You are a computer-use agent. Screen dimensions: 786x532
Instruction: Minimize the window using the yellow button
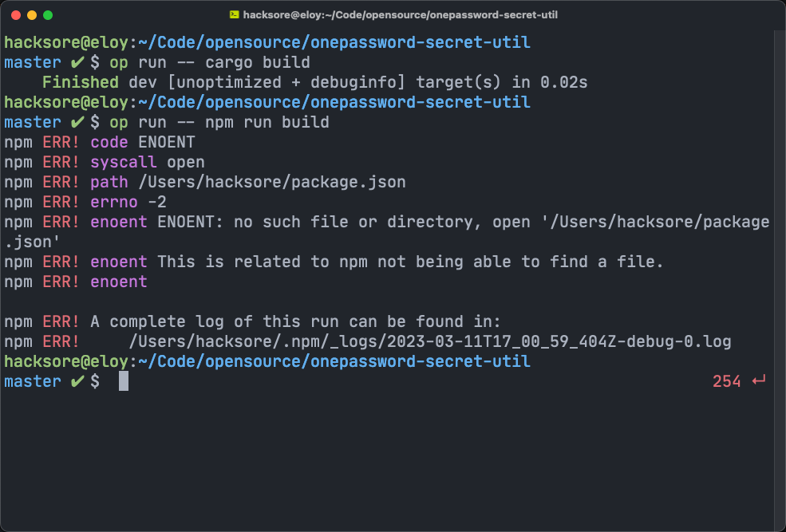tap(32, 14)
